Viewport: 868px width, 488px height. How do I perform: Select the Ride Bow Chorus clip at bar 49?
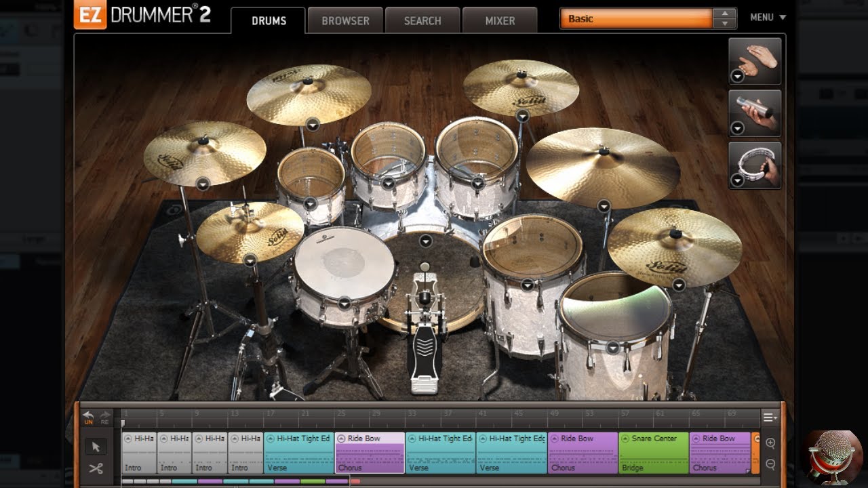583,453
